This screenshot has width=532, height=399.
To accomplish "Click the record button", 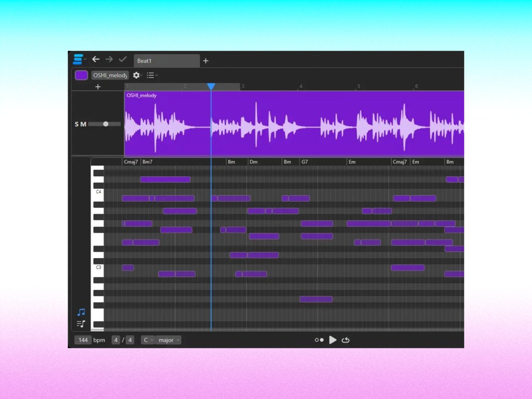I will tap(319, 340).
